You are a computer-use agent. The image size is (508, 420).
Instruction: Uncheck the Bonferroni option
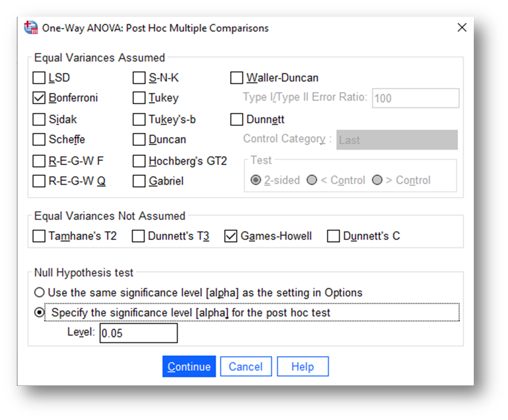[39, 98]
